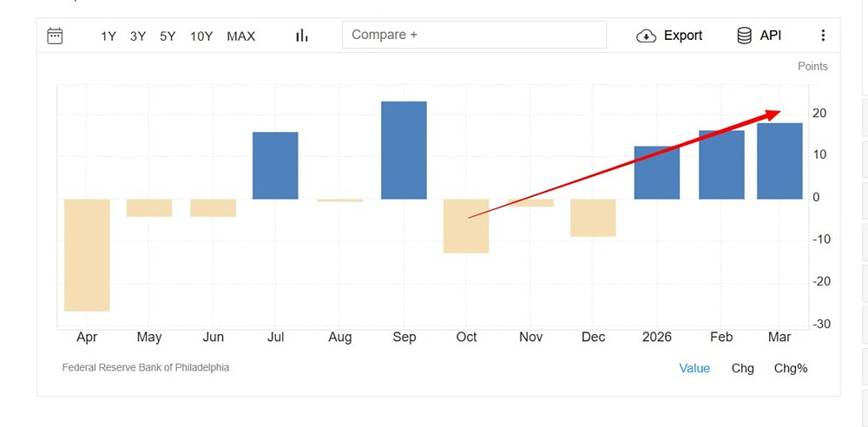
Task: Switch to the 5Y time range
Action: [x=168, y=36]
